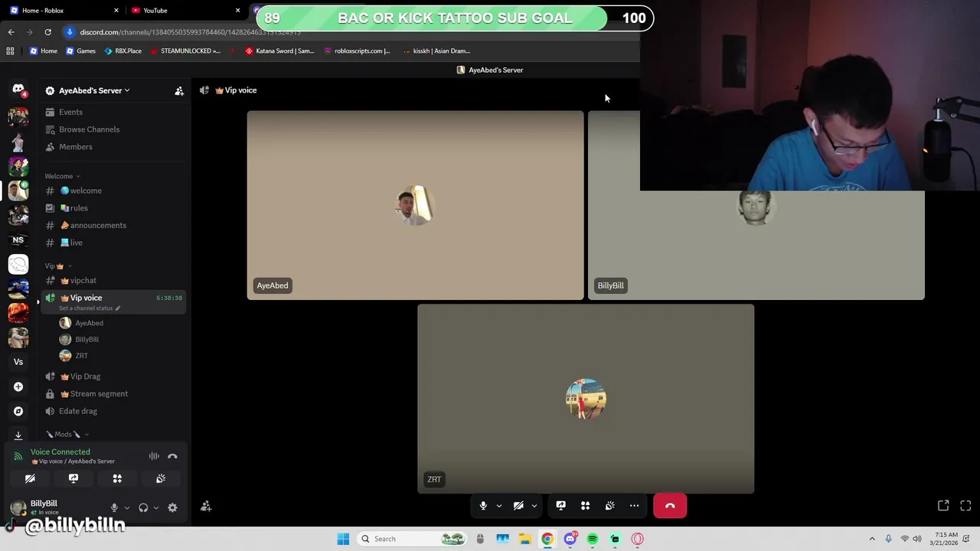Image resolution: width=980 pixels, height=551 pixels.
Task: Switch to YouTube browser tab
Action: (184, 10)
